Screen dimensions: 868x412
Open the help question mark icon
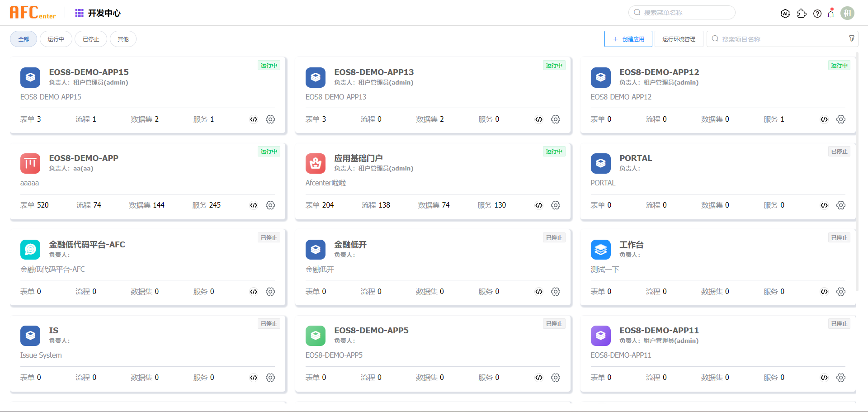pos(817,14)
